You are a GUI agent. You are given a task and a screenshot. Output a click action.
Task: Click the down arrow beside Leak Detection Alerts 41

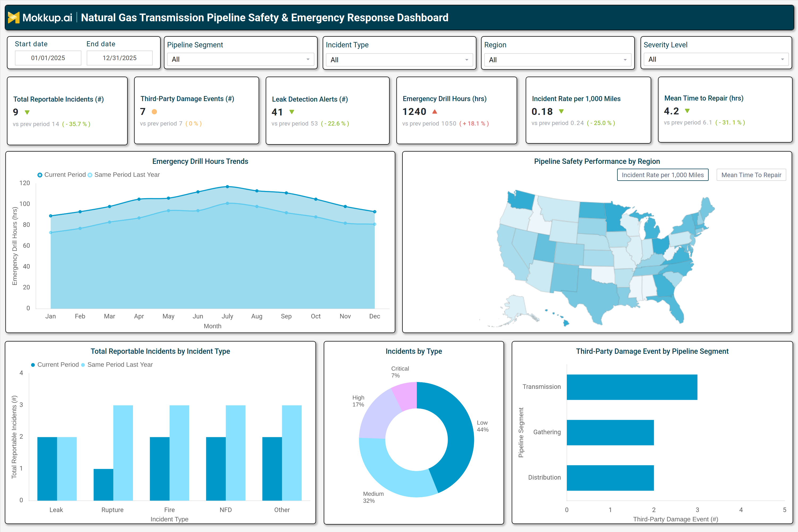tap(292, 112)
